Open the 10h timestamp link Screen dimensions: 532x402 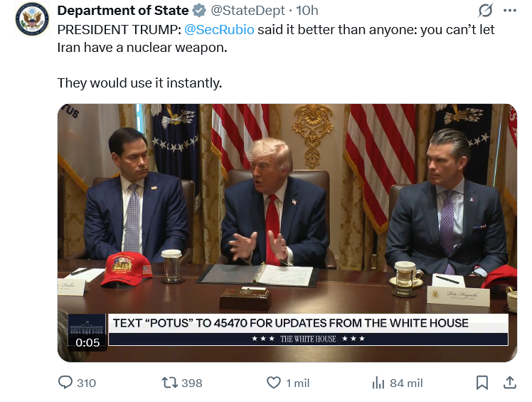[x=307, y=11]
